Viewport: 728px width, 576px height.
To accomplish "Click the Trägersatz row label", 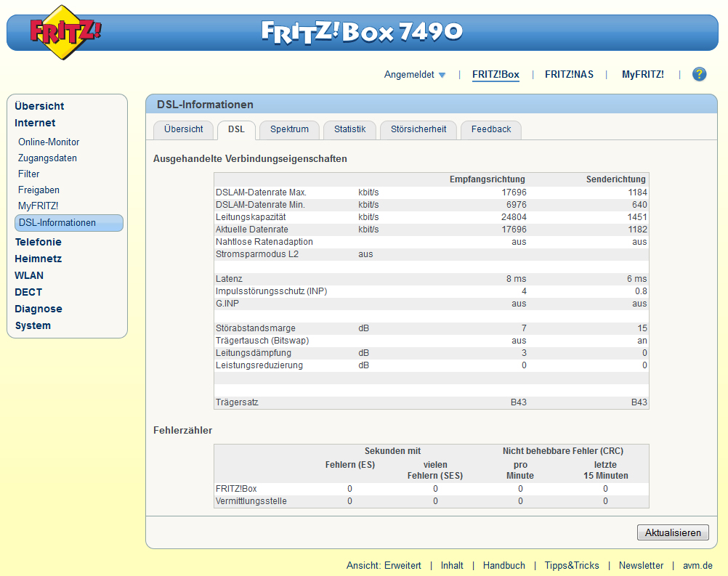I will click(237, 402).
